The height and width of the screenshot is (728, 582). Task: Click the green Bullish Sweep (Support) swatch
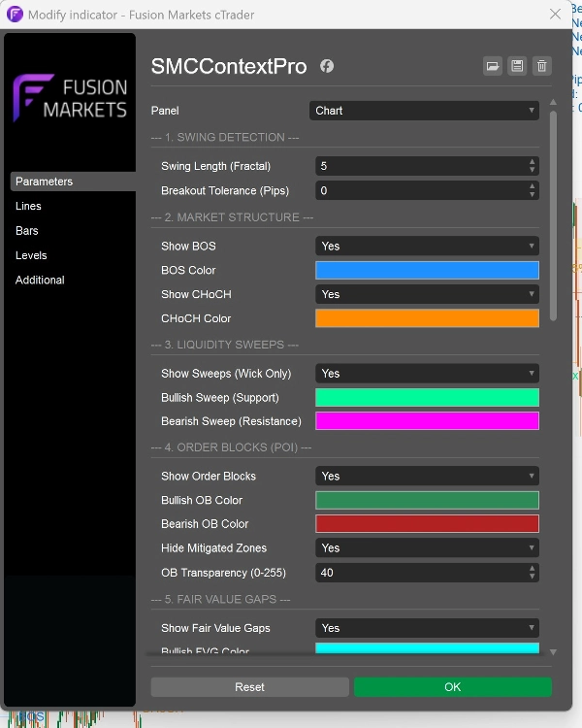427,397
